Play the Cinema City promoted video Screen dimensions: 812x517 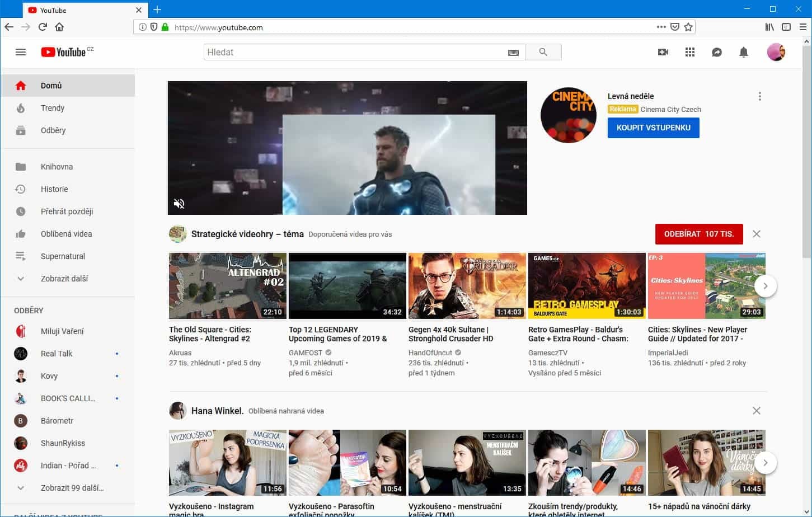(348, 148)
